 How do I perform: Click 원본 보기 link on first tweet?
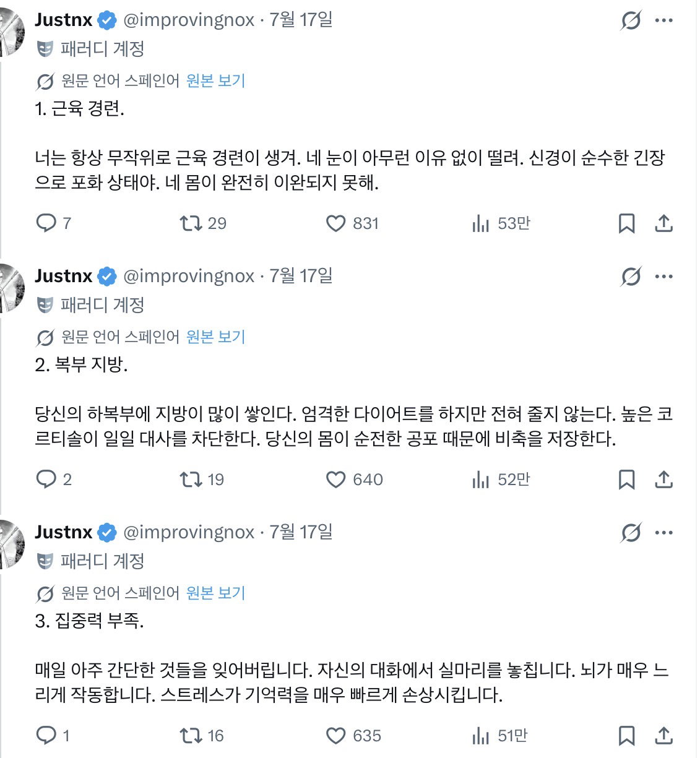click(215, 81)
